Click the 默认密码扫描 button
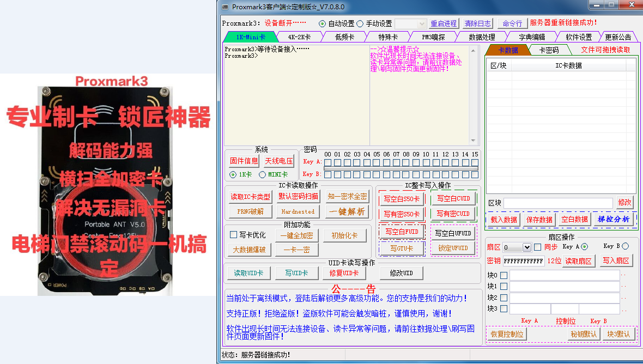This screenshot has height=364, width=643. coord(298,197)
